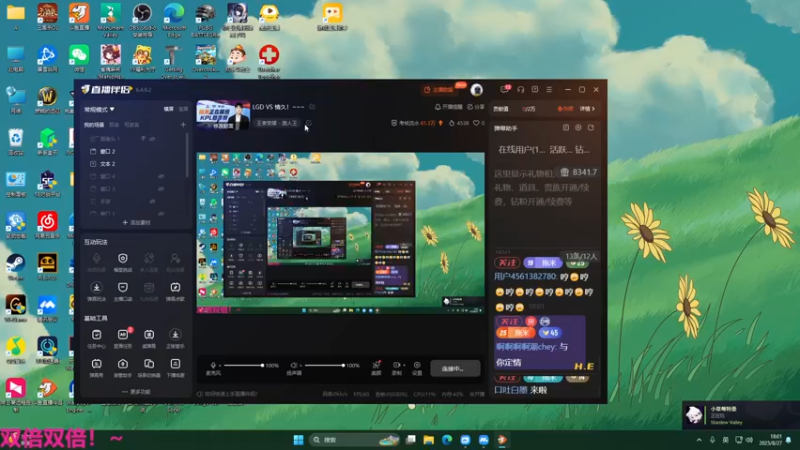
Task: Open the 任务中心 tool icon
Action: click(x=96, y=335)
